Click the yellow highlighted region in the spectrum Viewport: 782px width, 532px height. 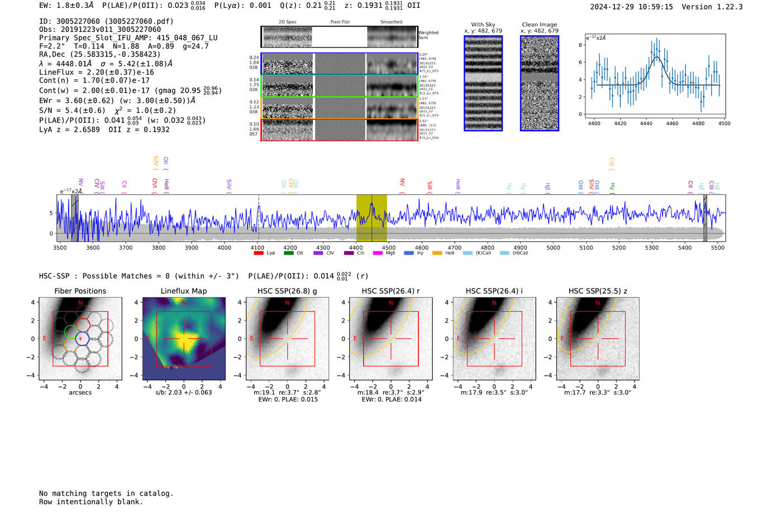click(x=371, y=218)
